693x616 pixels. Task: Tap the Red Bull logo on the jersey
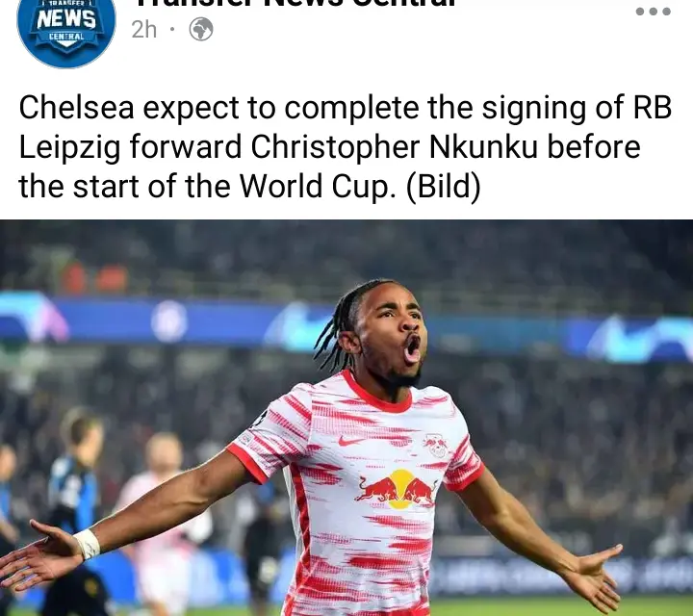click(x=398, y=490)
